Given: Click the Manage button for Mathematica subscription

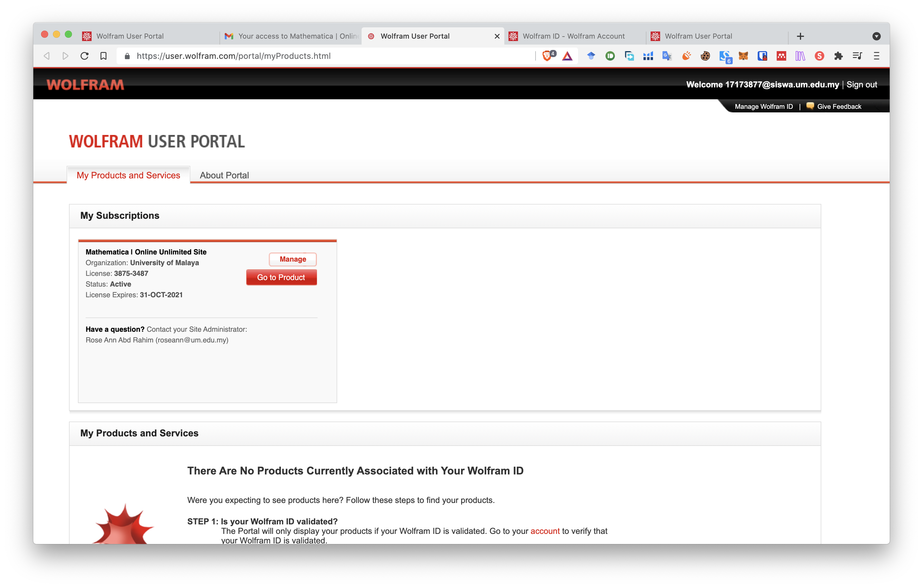Looking at the screenshot, I should [292, 258].
